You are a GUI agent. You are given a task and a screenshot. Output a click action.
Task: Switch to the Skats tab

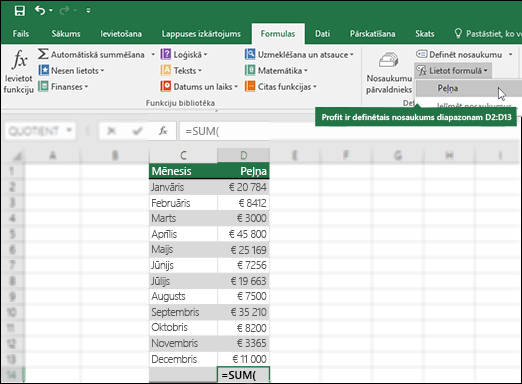[x=424, y=34]
